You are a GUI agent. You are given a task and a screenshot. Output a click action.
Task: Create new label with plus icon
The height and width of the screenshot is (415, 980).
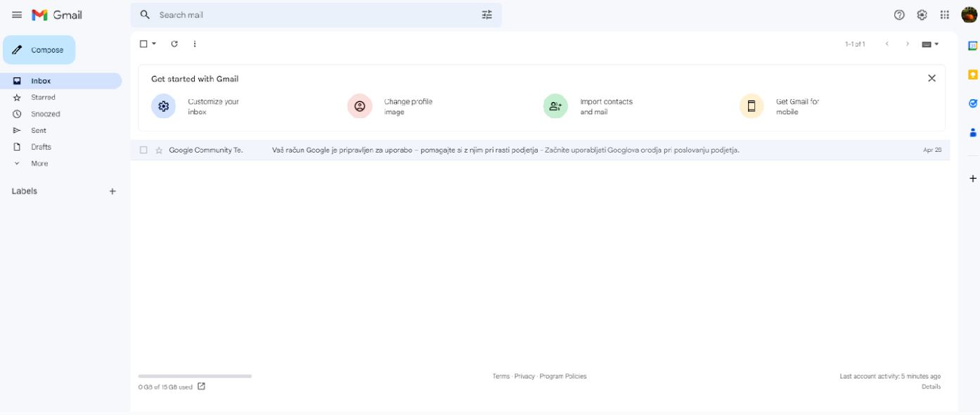tap(112, 191)
